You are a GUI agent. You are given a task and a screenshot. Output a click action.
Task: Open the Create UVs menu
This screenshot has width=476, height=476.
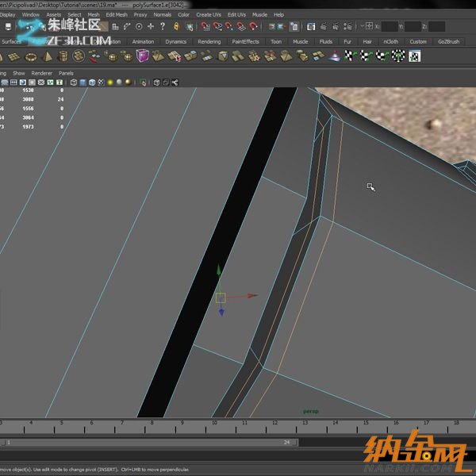pos(209,14)
